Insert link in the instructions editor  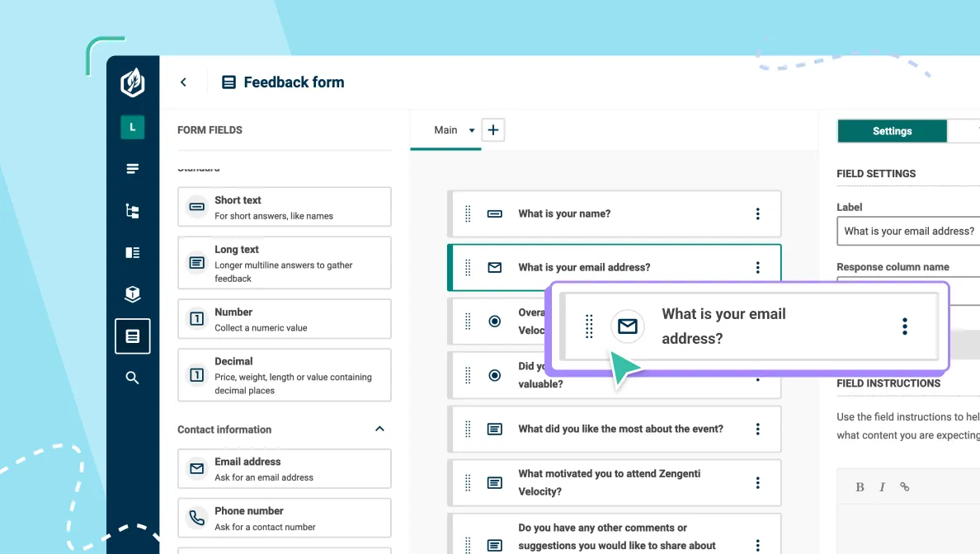(904, 487)
